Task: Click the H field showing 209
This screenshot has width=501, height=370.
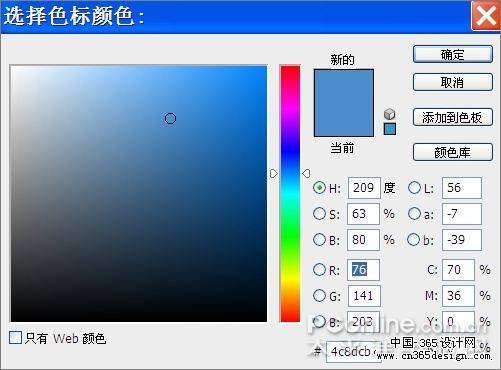Action: click(x=364, y=188)
